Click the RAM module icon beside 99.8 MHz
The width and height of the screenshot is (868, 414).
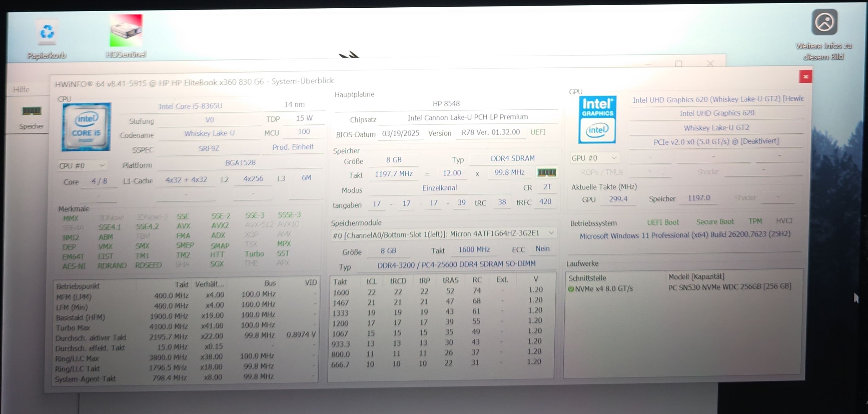click(547, 172)
